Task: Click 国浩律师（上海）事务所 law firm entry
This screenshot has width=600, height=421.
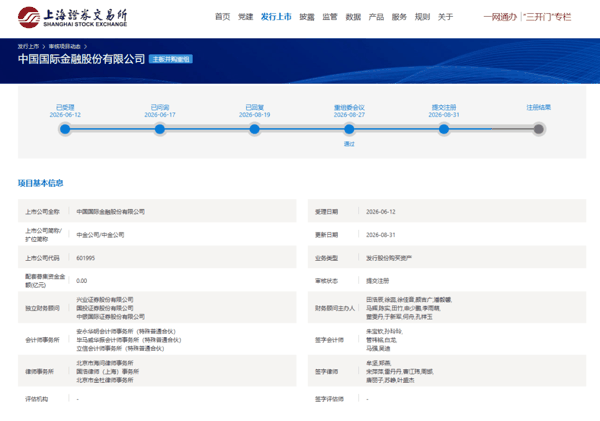Action: pyautogui.click(x=108, y=371)
